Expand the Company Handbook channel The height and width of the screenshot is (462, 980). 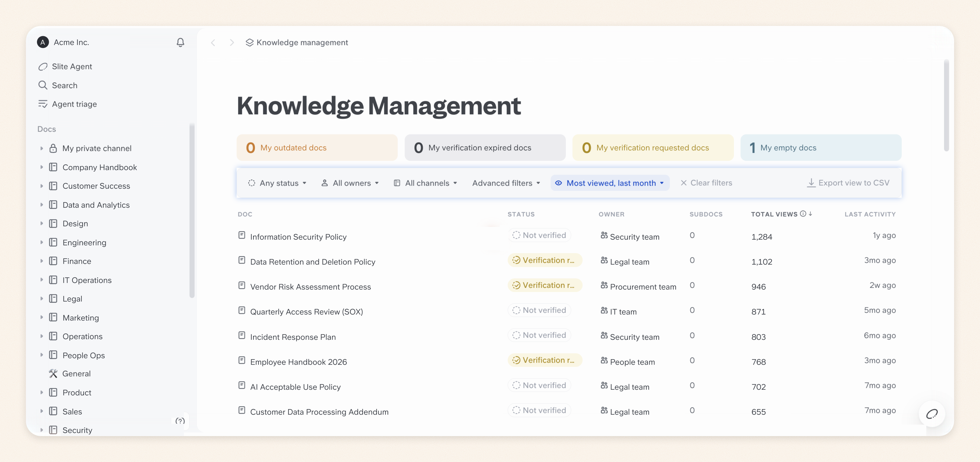pos(42,167)
